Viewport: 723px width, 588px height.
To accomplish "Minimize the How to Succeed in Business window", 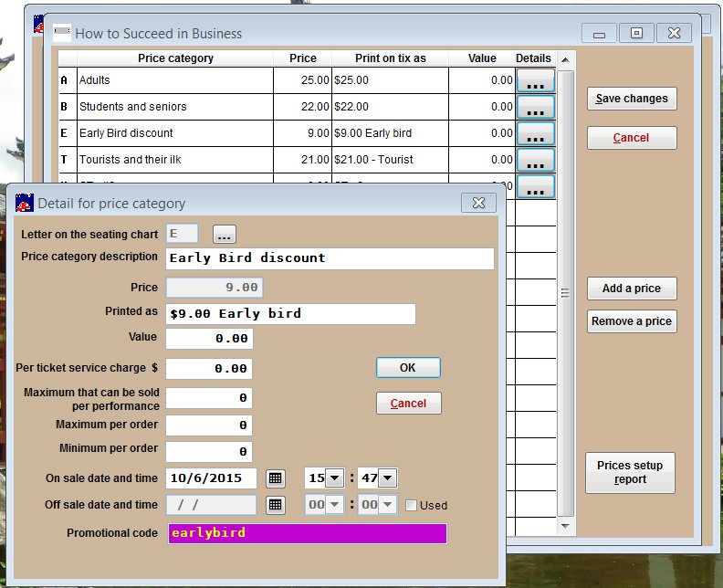I will [599, 33].
